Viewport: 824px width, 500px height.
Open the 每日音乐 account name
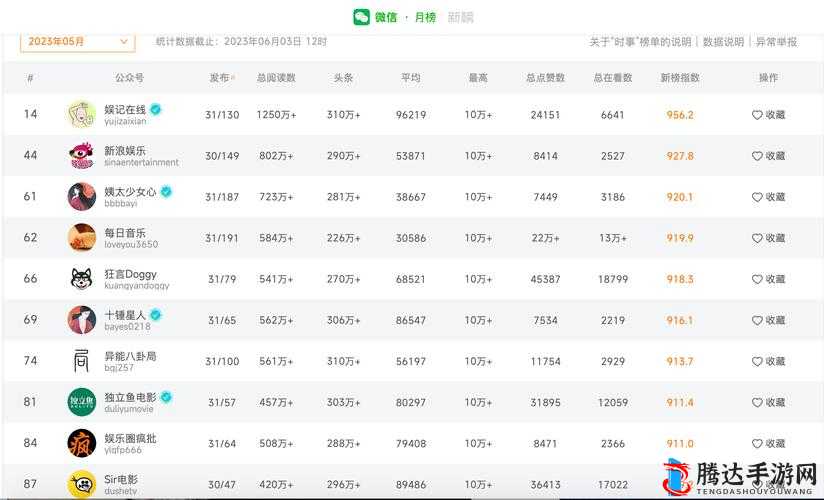tap(125, 232)
